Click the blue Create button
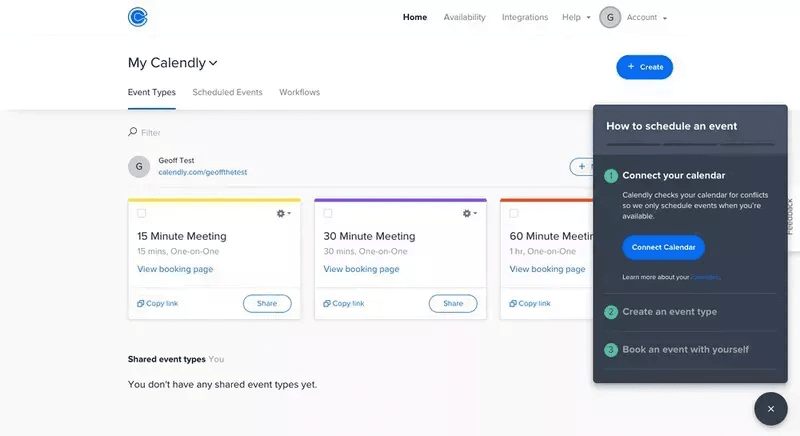800x436 pixels. (644, 67)
